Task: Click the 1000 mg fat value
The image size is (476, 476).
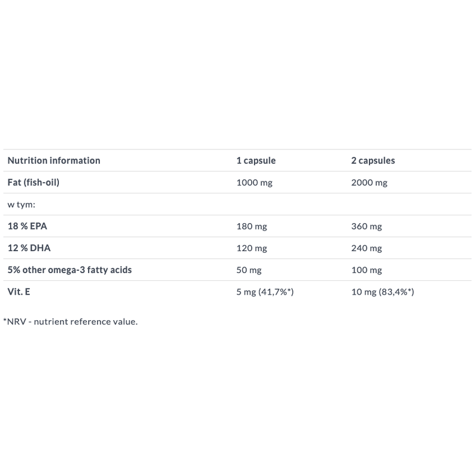Action: tap(254, 183)
